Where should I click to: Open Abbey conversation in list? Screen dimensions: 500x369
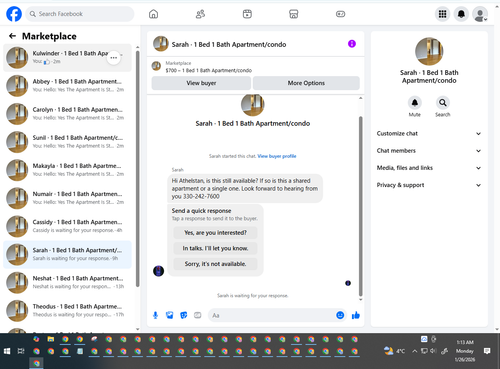tap(67, 86)
